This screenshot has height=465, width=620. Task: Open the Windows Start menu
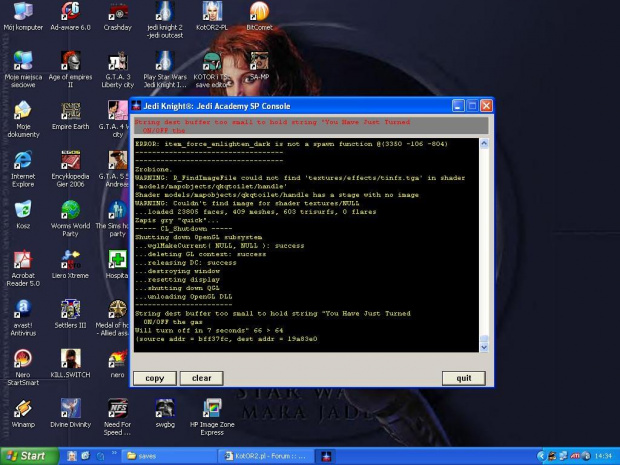tap(29, 456)
